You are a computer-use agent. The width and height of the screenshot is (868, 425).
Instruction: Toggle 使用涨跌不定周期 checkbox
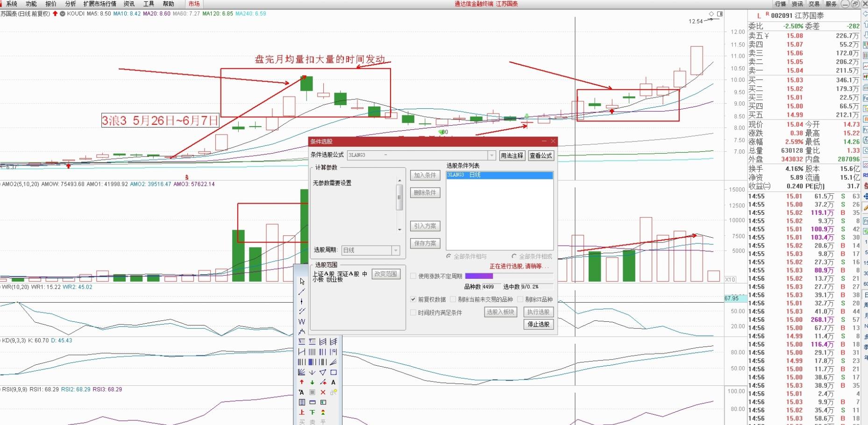tap(413, 276)
